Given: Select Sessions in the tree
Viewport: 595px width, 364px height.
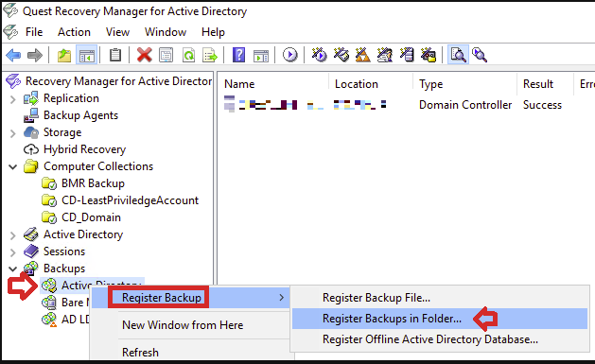Looking at the screenshot, I should point(64,251).
